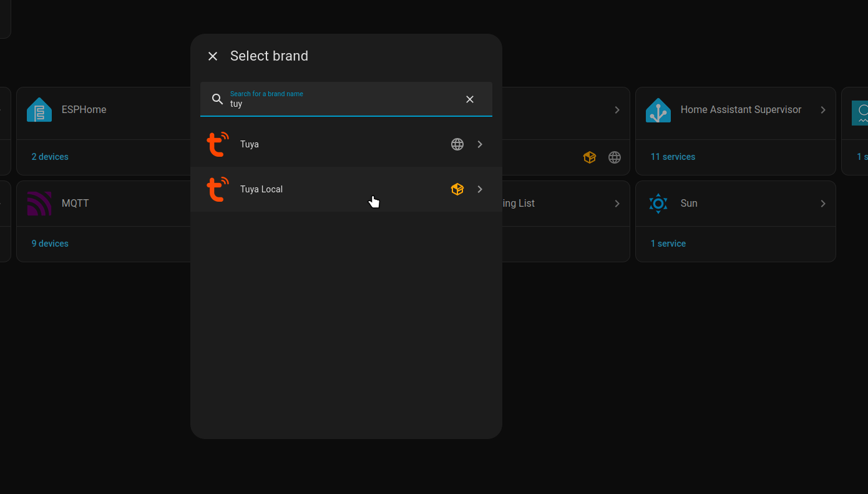Open ESPHome's 2 devices link

[50, 157]
